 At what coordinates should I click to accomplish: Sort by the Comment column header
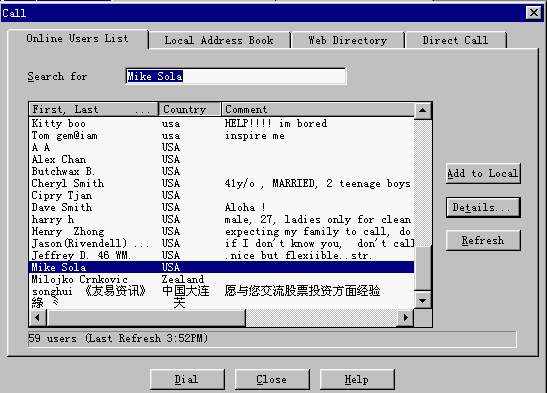(318, 109)
